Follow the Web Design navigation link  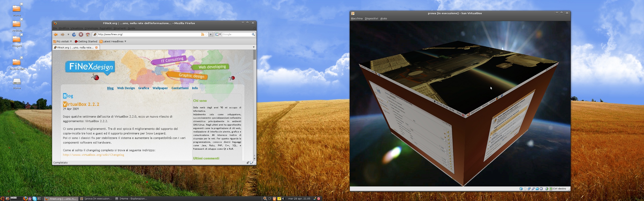pos(126,88)
